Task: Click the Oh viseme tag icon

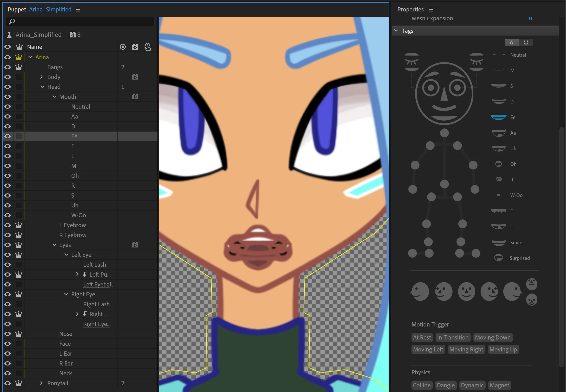Action: pyautogui.click(x=498, y=164)
